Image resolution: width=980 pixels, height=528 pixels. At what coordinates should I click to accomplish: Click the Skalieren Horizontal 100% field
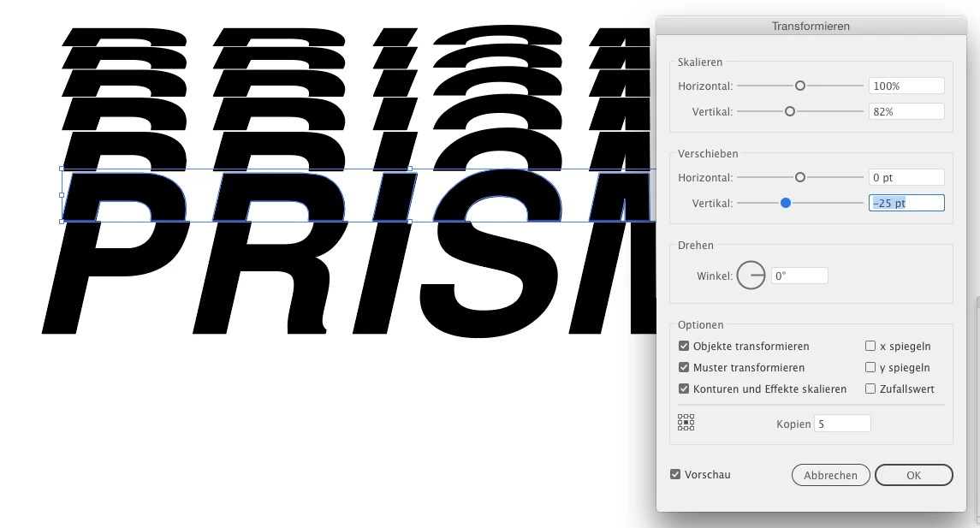906,86
